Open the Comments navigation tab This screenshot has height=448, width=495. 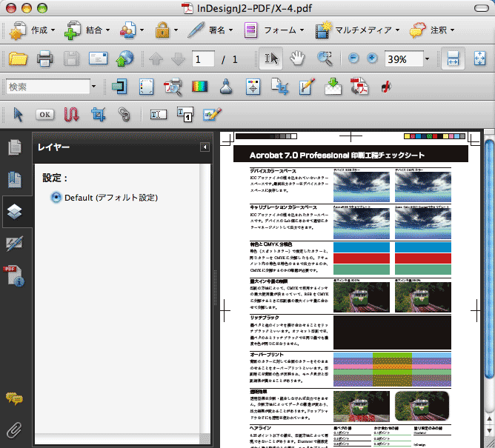pyautogui.click(x=14, y=399)
